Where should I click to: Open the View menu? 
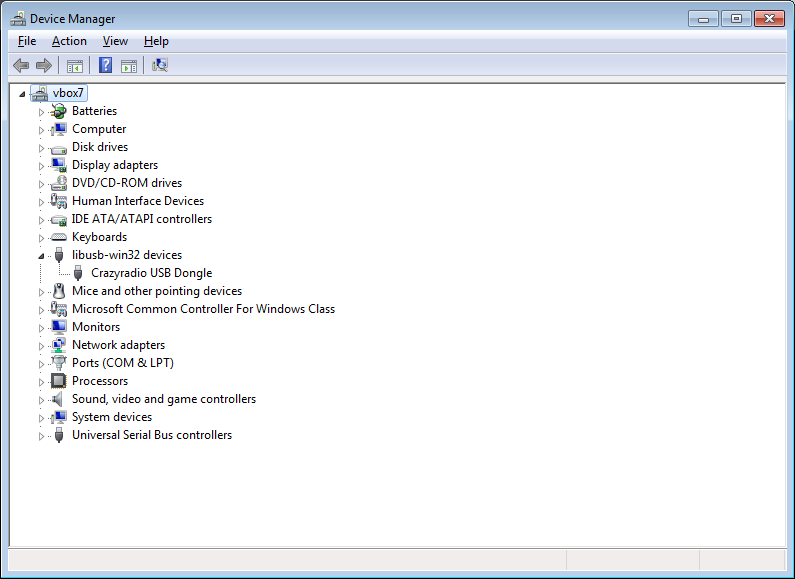[x=115, y=41]
